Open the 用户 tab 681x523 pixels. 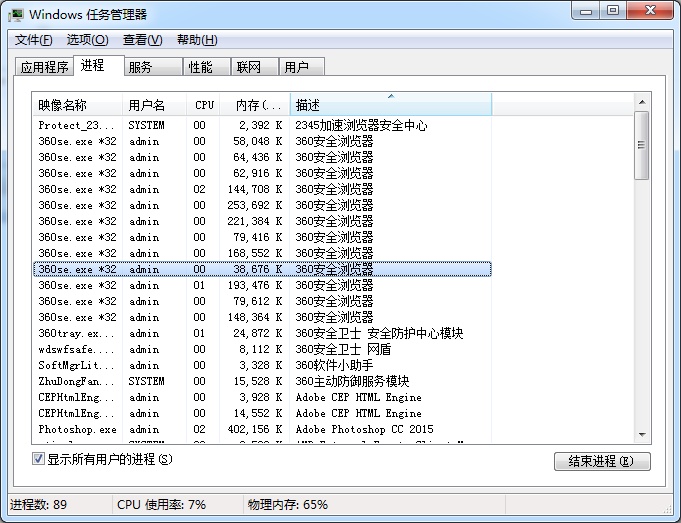302,67
